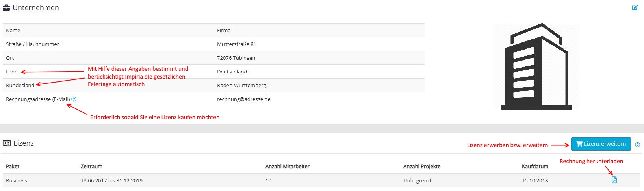Click the Baden-Württemberg Bundesland value
The height and width of the screenshot is (191, 644).
(241, 85)
